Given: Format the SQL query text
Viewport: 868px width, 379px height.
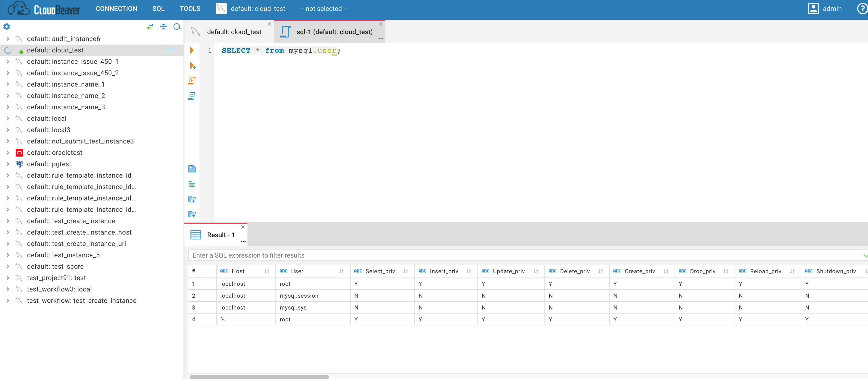Looking at the screenshot, I should pyautogui.click(x=192, y=184).
